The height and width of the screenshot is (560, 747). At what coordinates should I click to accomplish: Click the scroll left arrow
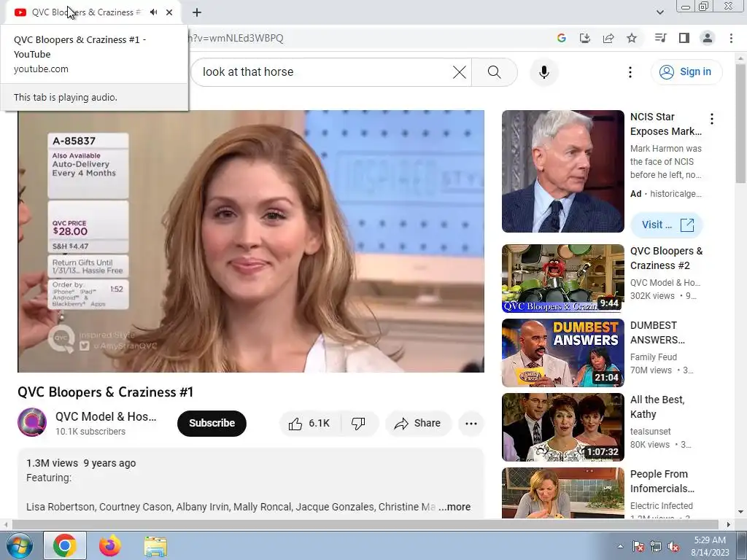coord(5,524)
